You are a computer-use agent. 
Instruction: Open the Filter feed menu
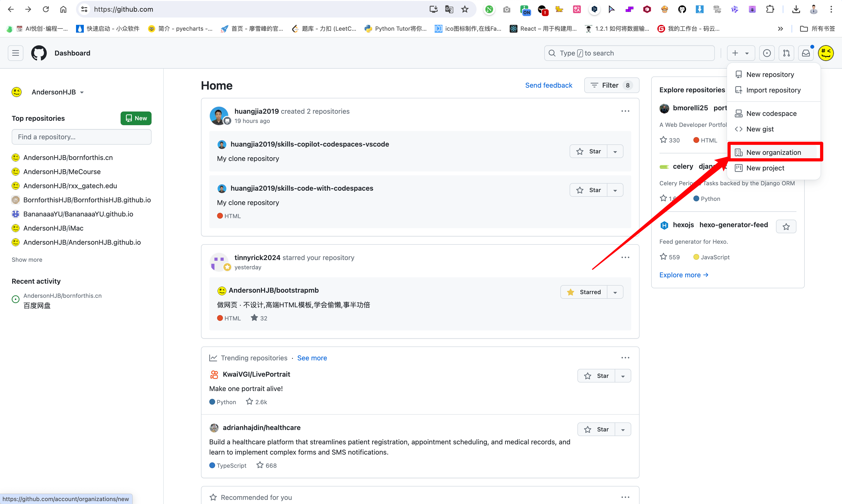click(x=612, y=85)
